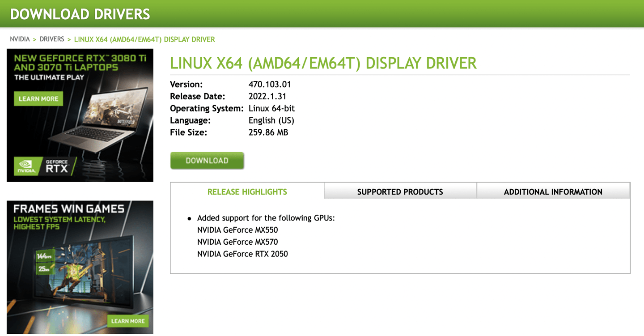Click the DOWNLOAD DRIVERS header banner
Viewport: 644px width, 336px height.
coord(80,13)
